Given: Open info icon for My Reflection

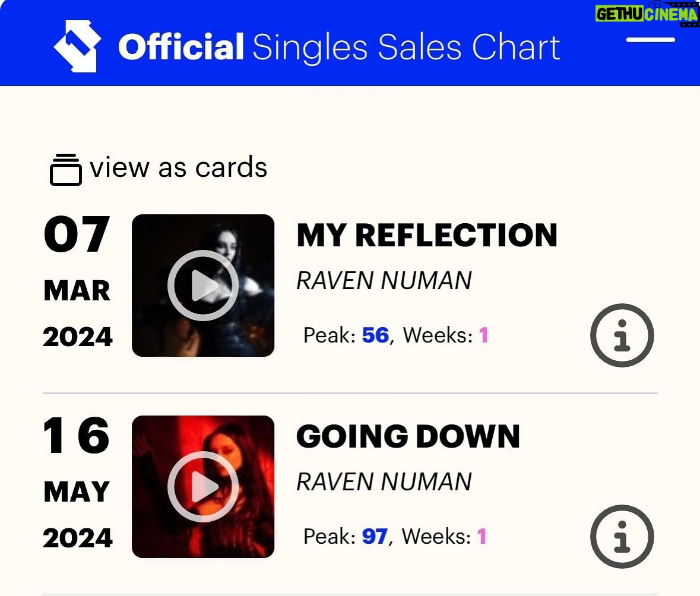Looking at the screenshot, I should (x=622, y=335).
